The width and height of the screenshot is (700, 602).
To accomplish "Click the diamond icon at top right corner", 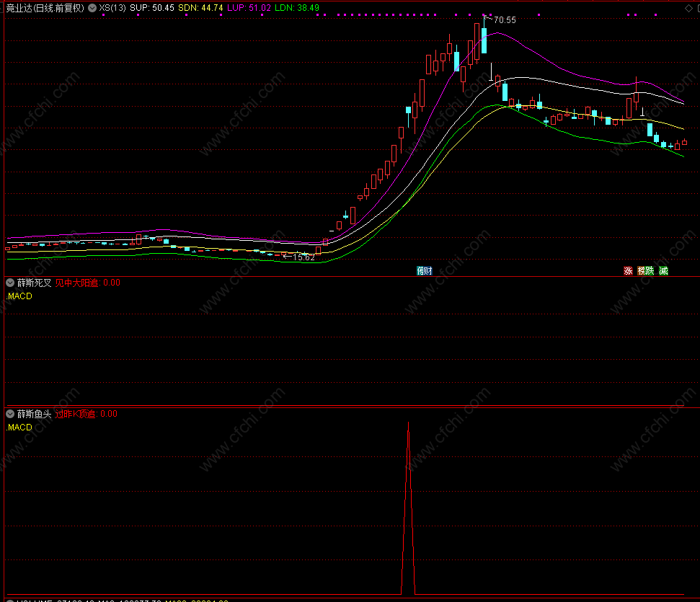I will pos(689,8).
